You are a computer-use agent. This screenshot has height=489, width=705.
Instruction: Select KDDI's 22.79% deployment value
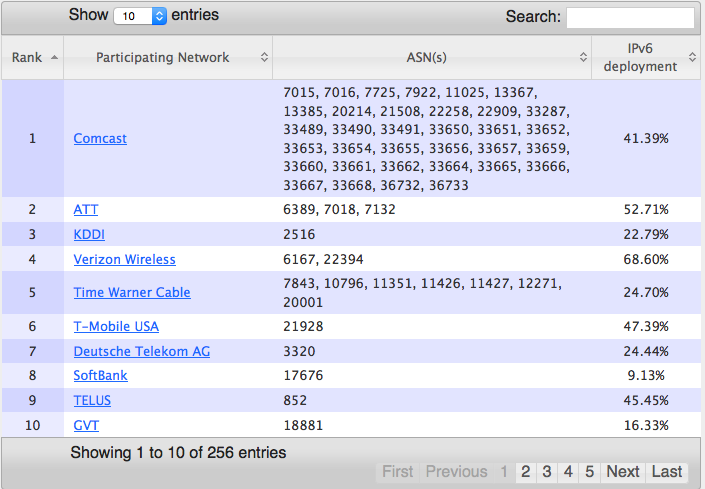click(x=646, y=234)
